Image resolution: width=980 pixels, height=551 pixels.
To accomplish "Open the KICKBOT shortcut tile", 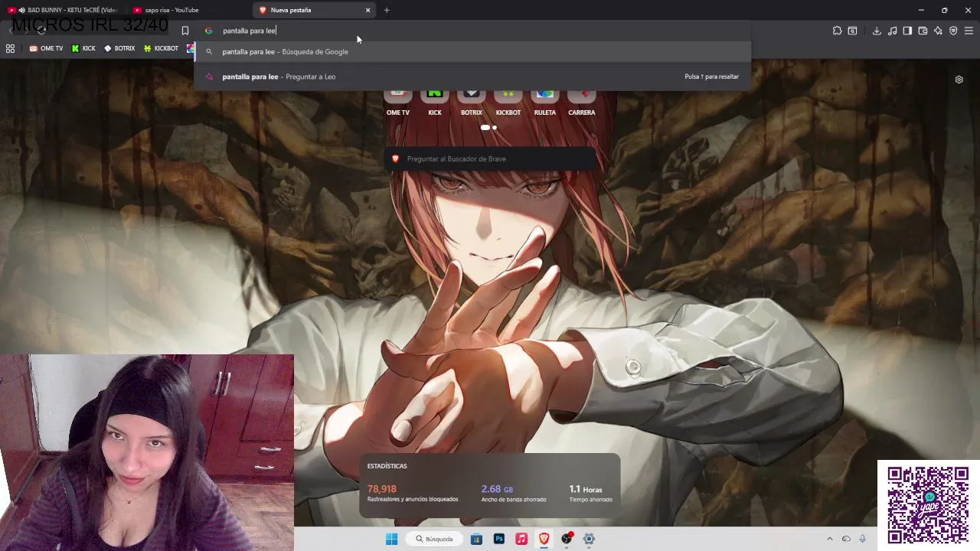I will tap(508, 102).
